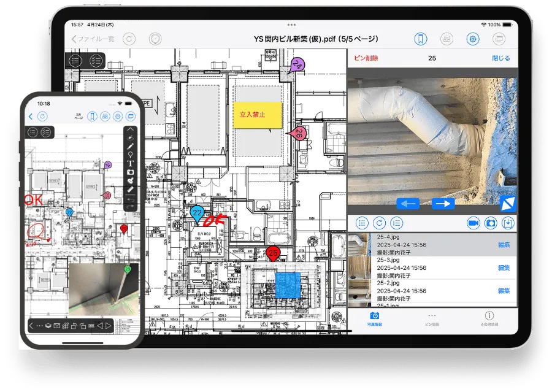
Task: Click the blue area in the drawing minimap
Action: coord(288,285)
